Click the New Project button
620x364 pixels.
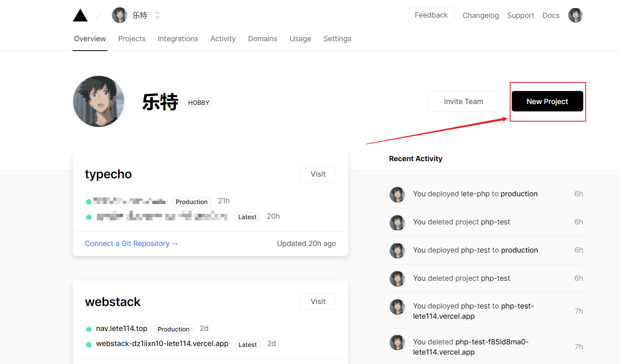(x=547, y=102)
